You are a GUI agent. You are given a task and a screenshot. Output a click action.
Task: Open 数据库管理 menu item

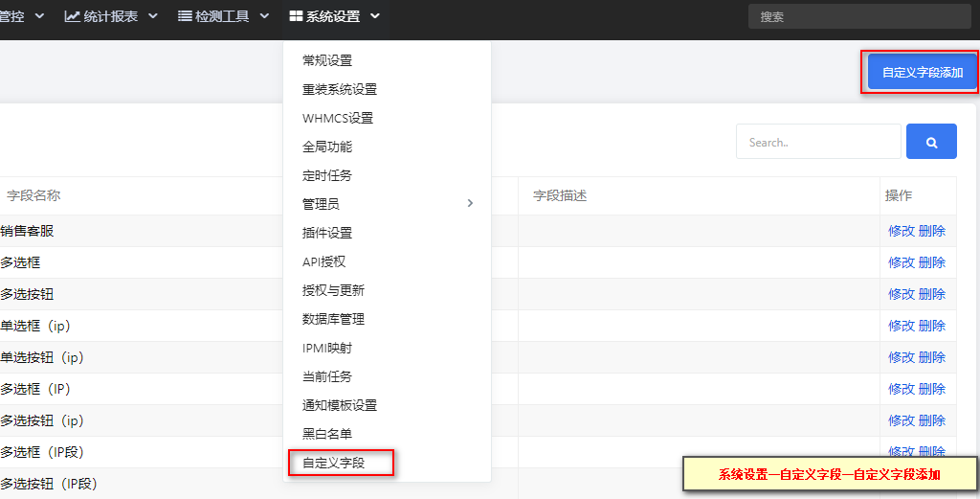tap(333, 320)
